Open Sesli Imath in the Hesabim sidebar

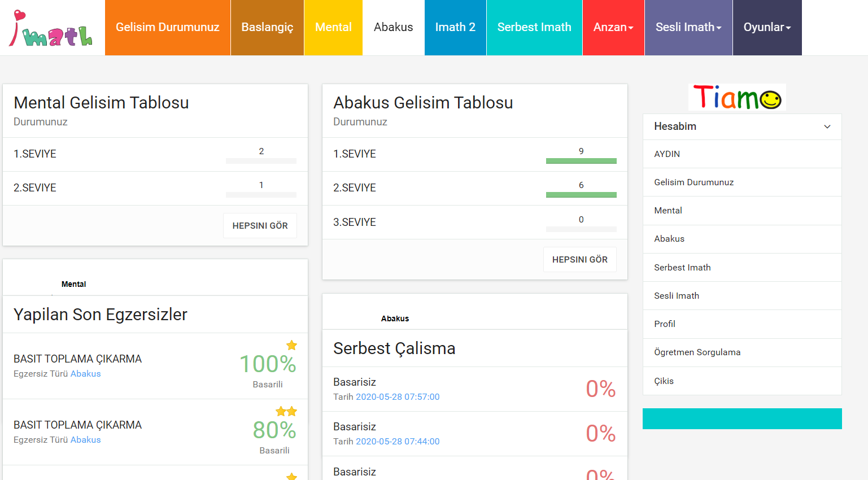pyautogui.click(x=742, y=296)
